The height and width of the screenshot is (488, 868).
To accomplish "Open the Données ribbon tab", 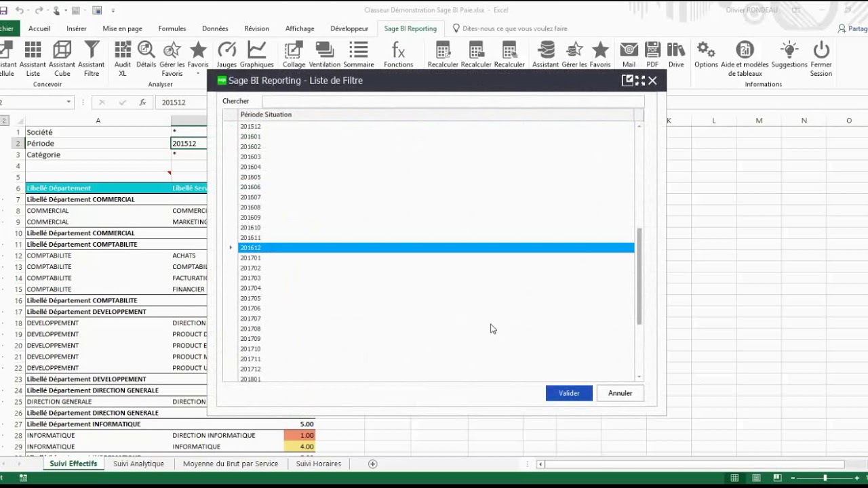I will click(x=215, y=28).
